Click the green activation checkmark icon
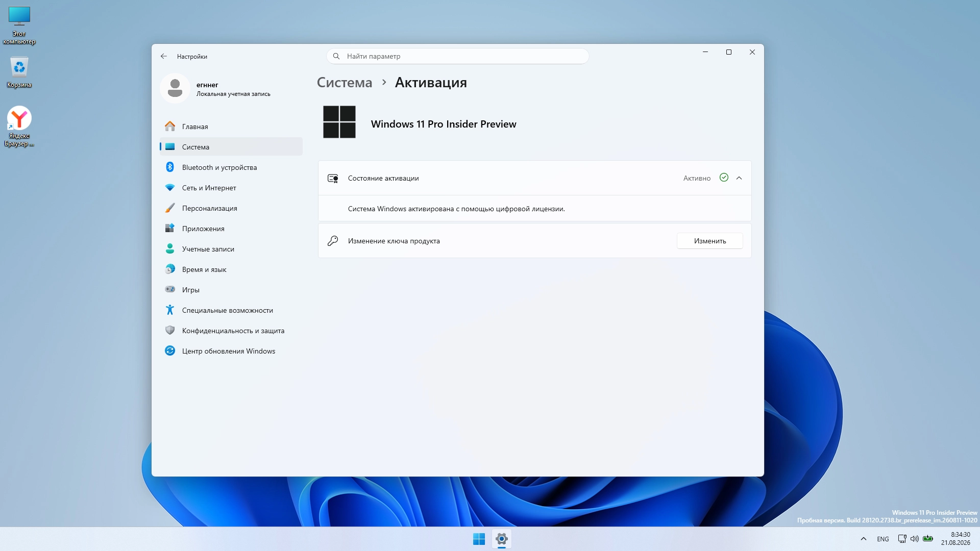The image size is (980, 551). [x=724, y=178]
